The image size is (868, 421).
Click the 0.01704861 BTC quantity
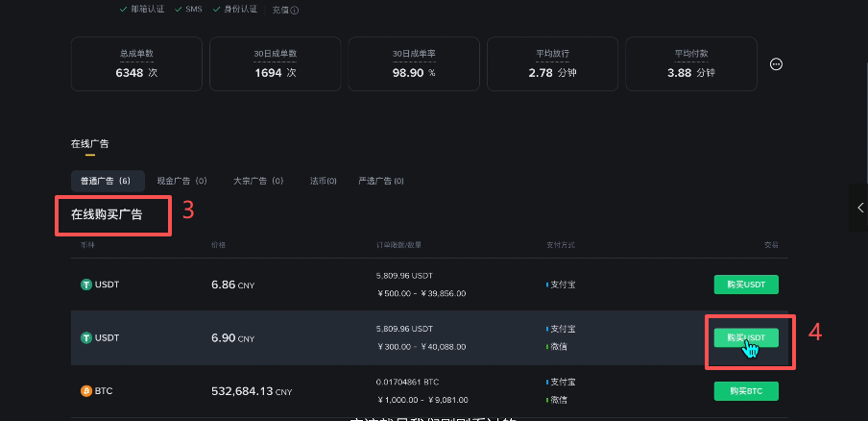click(407, 383)
